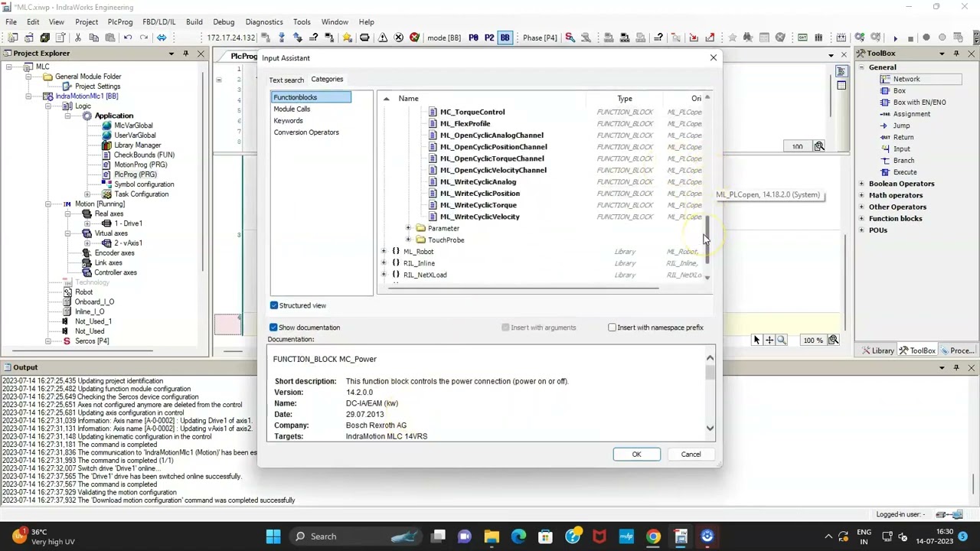This screenshot has height=551, width=980.
Task: Toggle the Structured view checkbox
Action: pyautogui.click(x=274, y=305)
